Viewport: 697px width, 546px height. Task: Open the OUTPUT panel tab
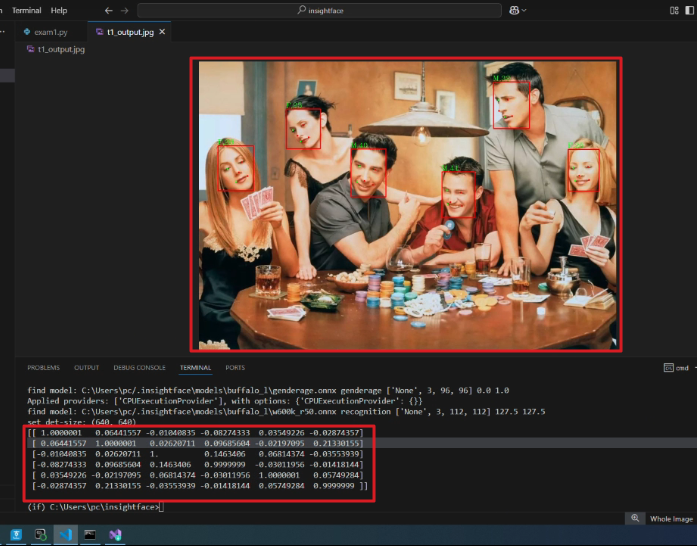[x=87, y=368]
